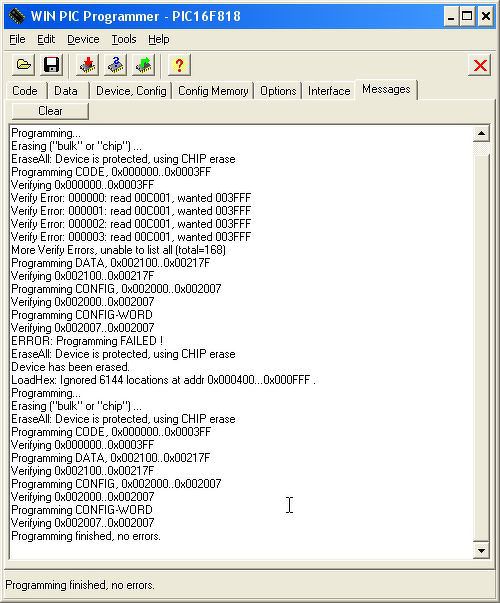Click the scrollbar up arrow in messages

tap(481, 133)
